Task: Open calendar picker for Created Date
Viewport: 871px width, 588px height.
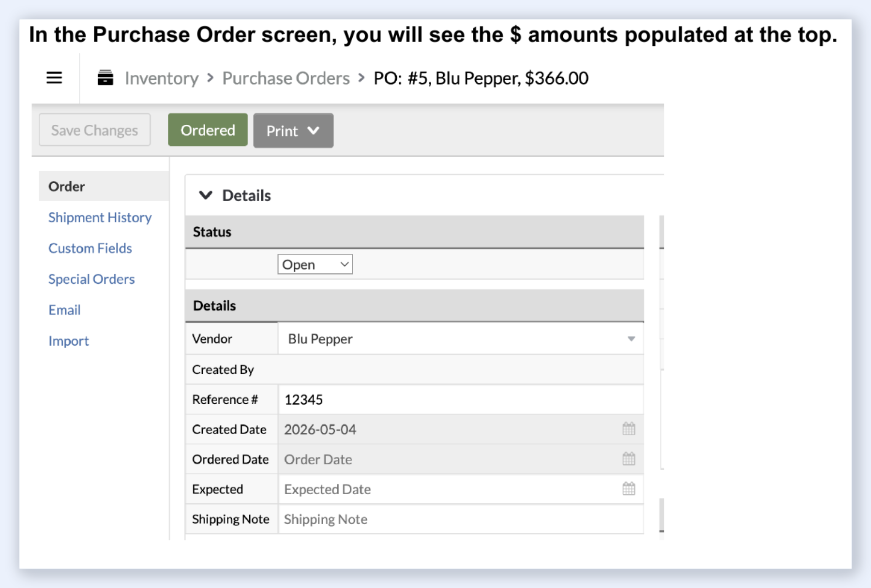Action: click(x=629, y=429)
